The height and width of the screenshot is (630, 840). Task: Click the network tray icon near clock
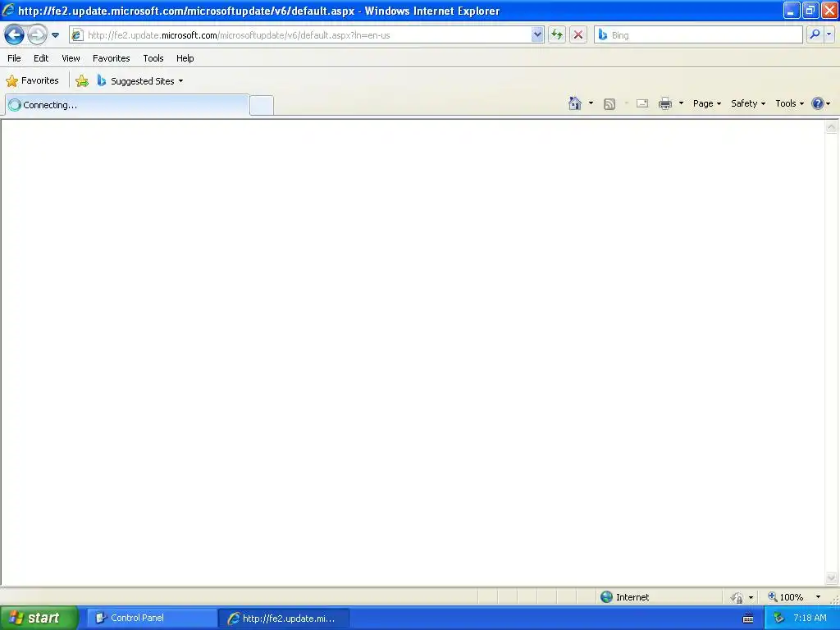click(x=778, y=618)
